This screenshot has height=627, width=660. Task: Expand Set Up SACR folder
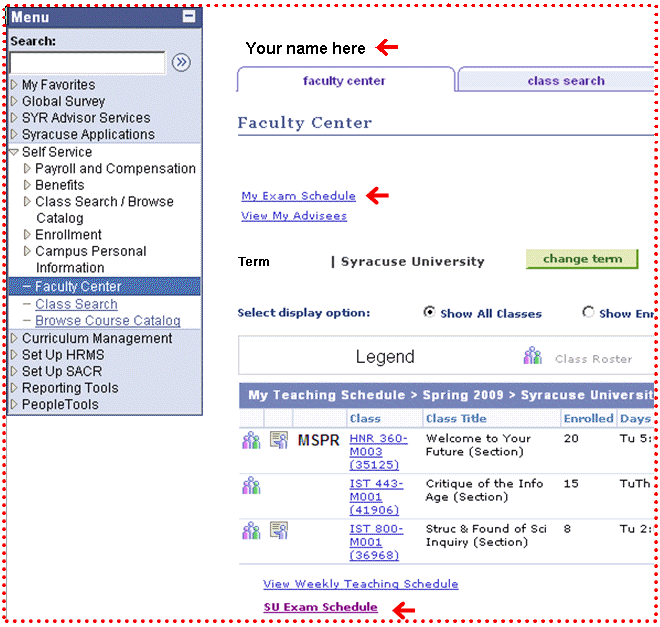pyautogui.click(x=14, y=371)
